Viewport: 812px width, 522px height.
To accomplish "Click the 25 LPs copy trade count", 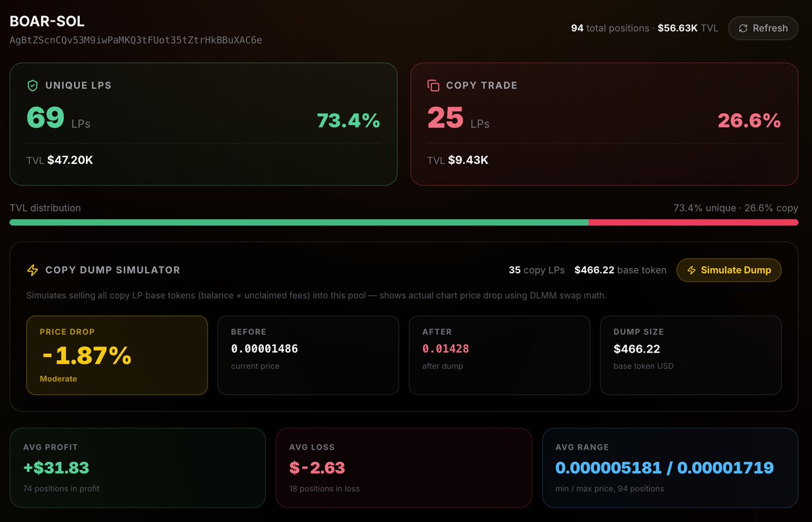I will point(458,118).
